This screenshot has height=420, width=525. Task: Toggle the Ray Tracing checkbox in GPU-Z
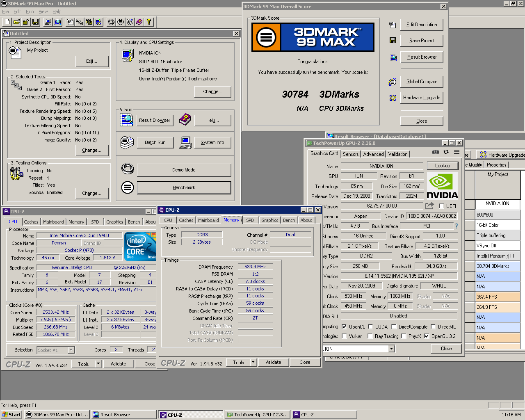tap(370, 336)
